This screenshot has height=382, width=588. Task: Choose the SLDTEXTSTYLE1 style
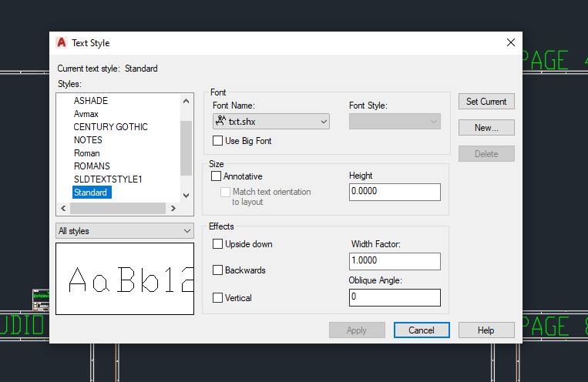(x=108, y=179)
